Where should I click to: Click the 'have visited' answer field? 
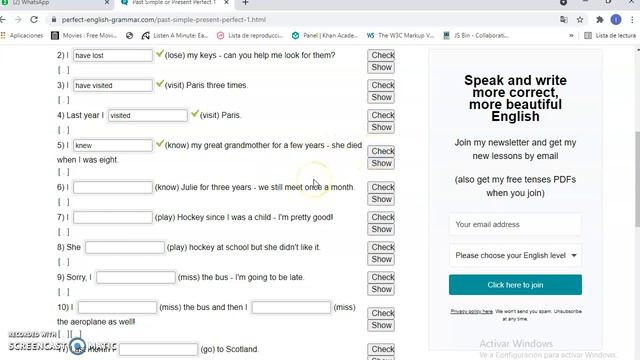coord(113,85)
